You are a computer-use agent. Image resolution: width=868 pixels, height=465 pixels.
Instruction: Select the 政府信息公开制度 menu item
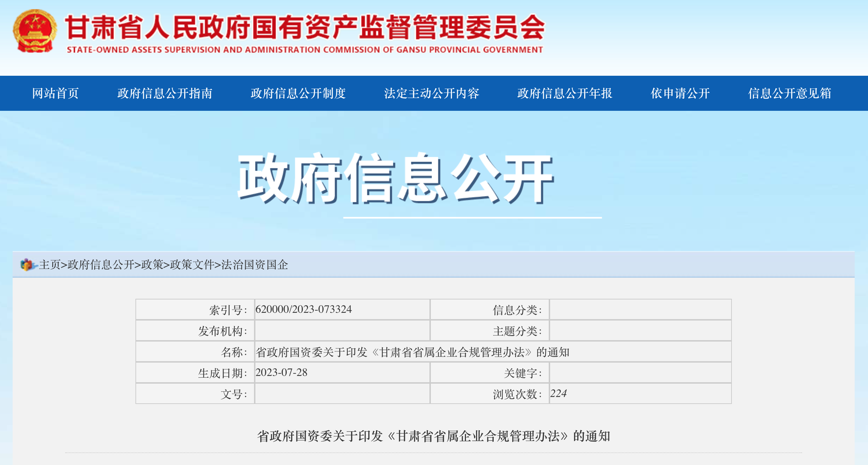298,93
